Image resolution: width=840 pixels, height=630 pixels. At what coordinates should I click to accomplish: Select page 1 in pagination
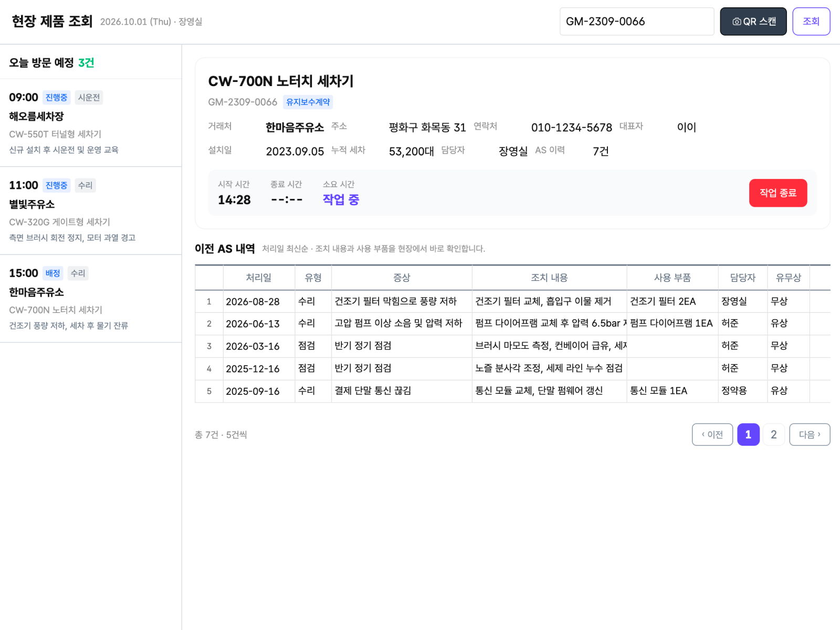(748, 435)
